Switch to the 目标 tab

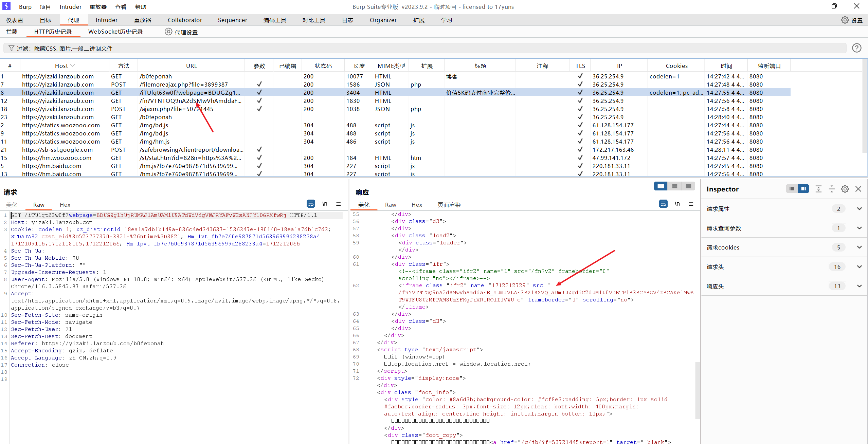pyautogui.click(x=45, y=20)
